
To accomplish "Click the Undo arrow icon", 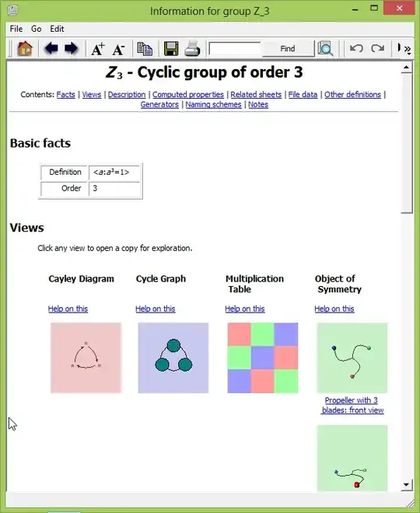I will [356, 48].
